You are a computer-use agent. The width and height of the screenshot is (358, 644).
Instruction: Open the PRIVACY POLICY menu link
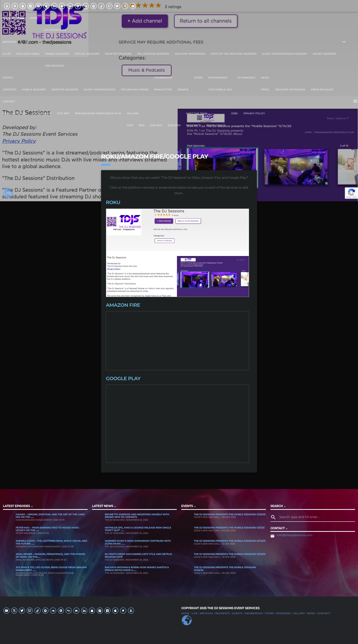(254, 113)
